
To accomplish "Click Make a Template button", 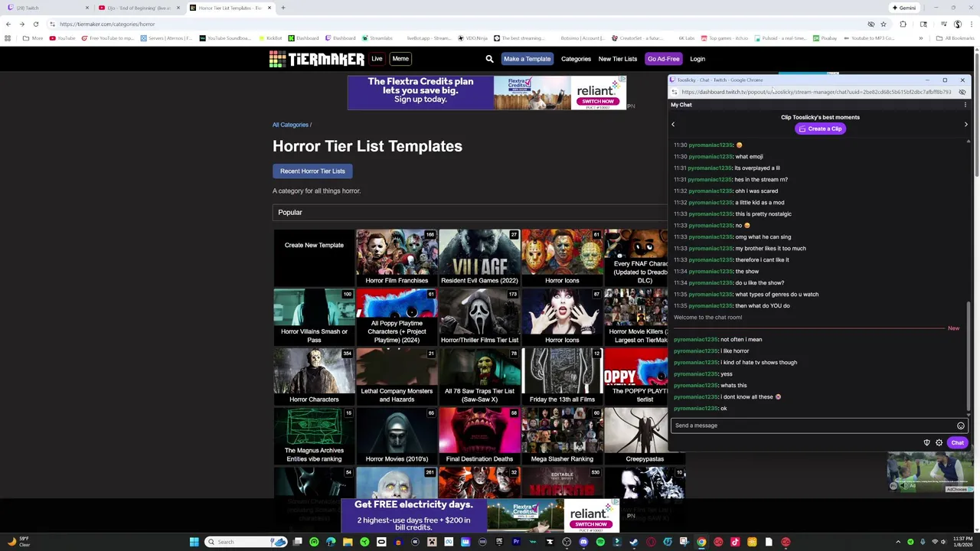I will point(527,59).
